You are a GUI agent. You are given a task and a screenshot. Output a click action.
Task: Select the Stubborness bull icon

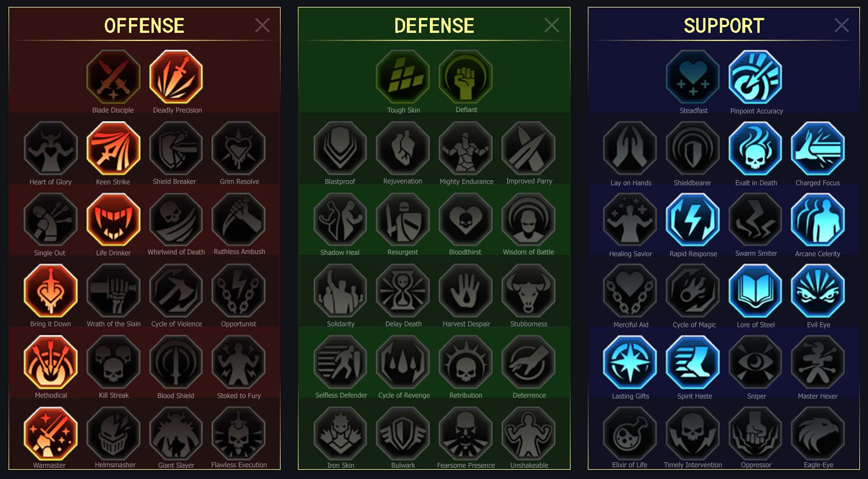528,291
